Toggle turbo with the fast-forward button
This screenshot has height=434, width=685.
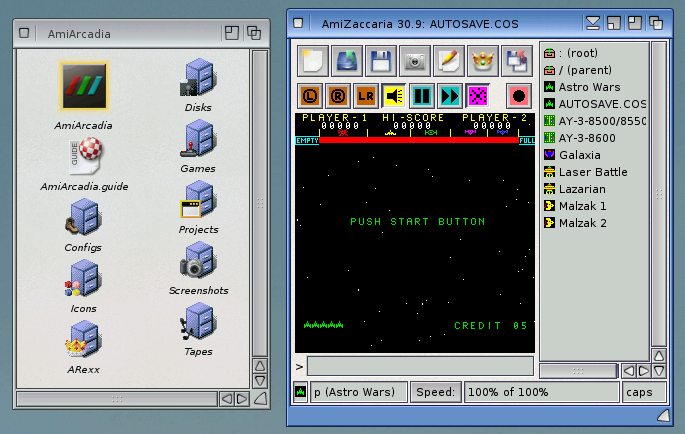point(450,96)
